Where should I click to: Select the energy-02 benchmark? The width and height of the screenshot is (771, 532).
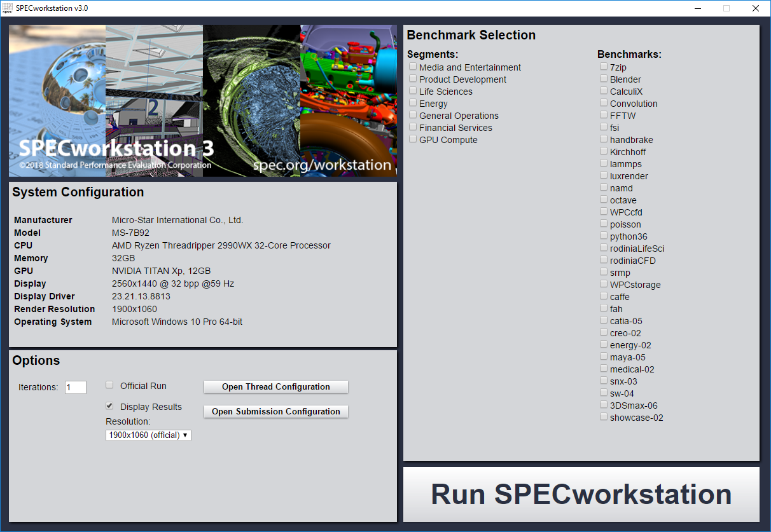click(x=604, y=344)
